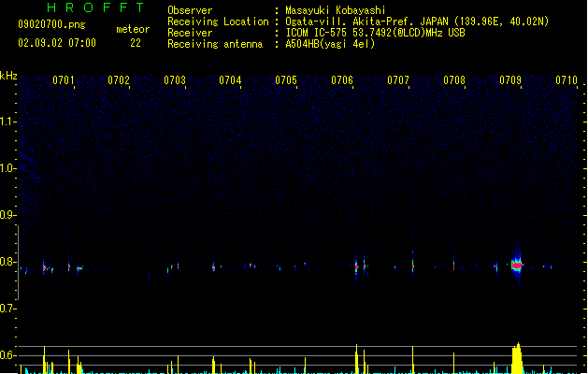Click the 0.8 kHz frequency axis label
The image size is (588, 374).
(7, 262)
